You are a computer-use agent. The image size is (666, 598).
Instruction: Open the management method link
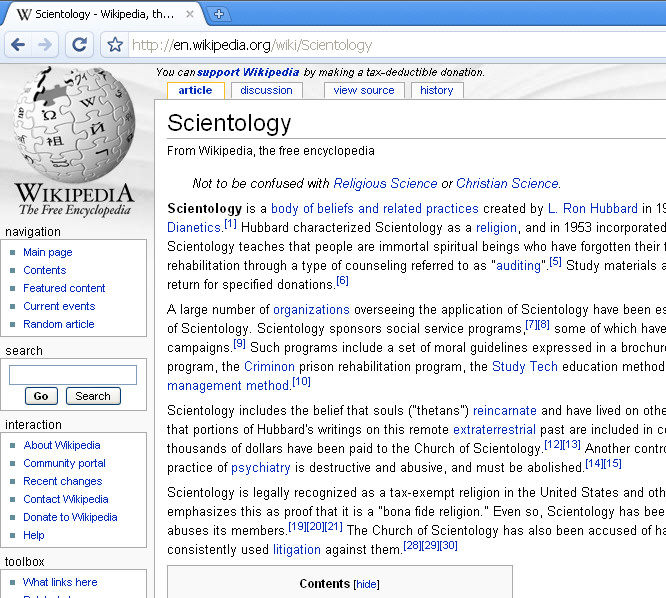228,386
